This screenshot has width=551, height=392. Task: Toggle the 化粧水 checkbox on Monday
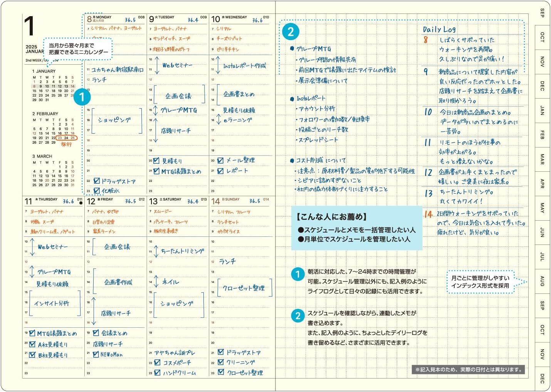pos(97,190)
